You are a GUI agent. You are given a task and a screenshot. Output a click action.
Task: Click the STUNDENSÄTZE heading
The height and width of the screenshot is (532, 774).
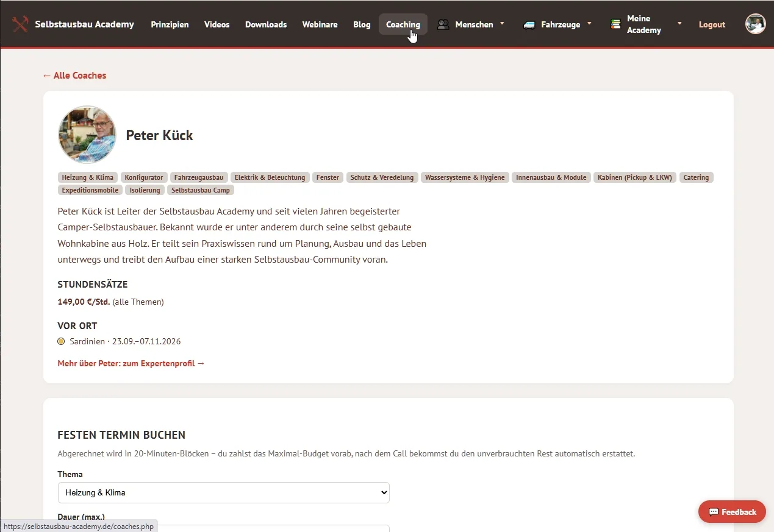point(93,285)
